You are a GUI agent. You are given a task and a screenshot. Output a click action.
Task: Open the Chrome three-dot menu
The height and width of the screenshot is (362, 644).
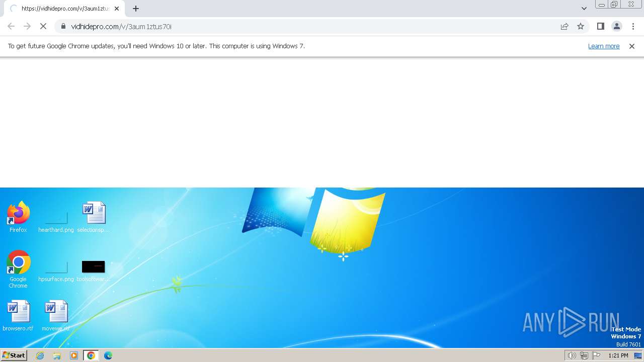pos(633,26)
